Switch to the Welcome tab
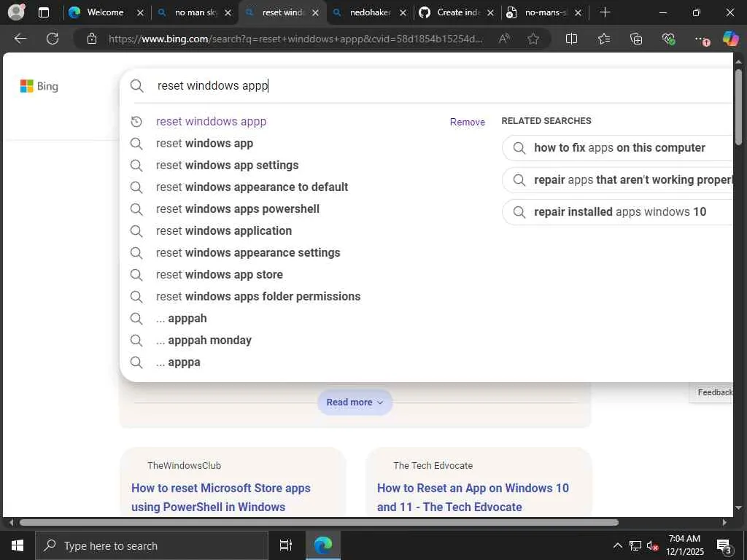The width and height of the screenshot is (747, 560). (x=105, y=12)
